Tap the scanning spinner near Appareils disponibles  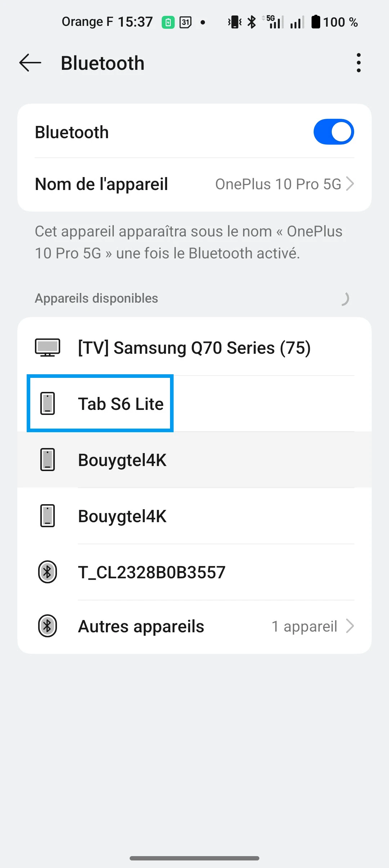[x=345, y=299]
